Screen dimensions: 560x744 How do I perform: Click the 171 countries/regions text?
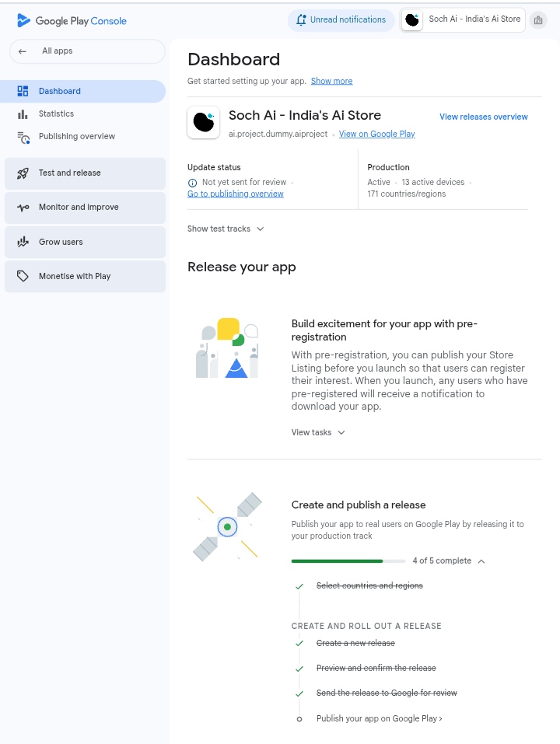(x=407, y=194)
